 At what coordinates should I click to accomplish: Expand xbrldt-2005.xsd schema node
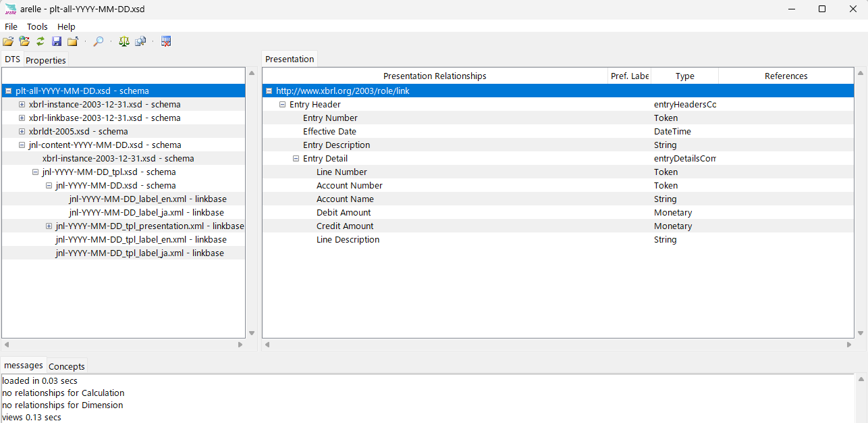22,131
